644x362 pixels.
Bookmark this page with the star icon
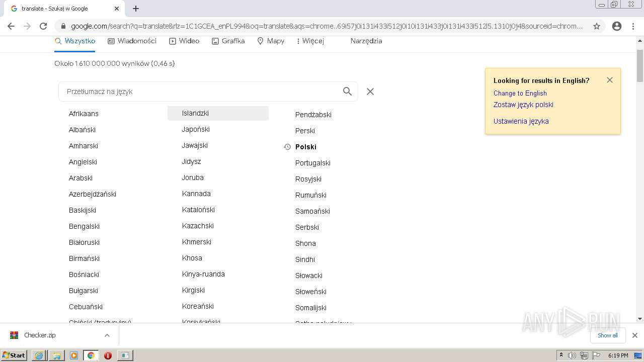(597, 26)
